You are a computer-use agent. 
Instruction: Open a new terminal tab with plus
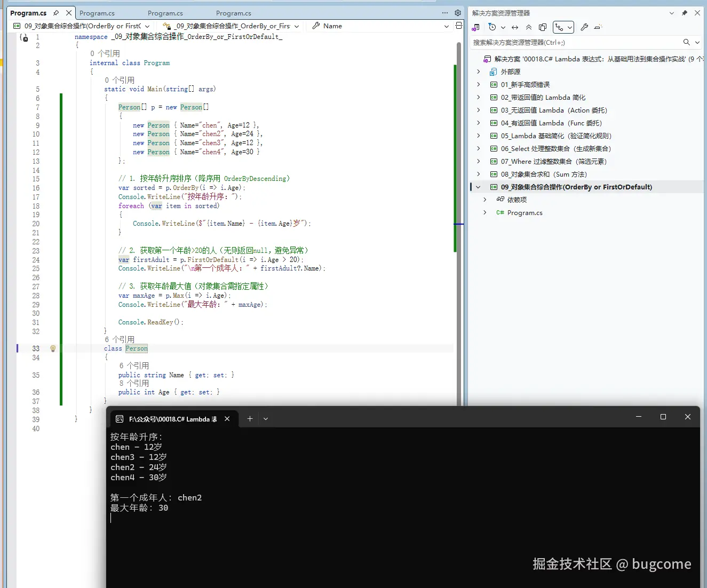(x=250, y=419)
